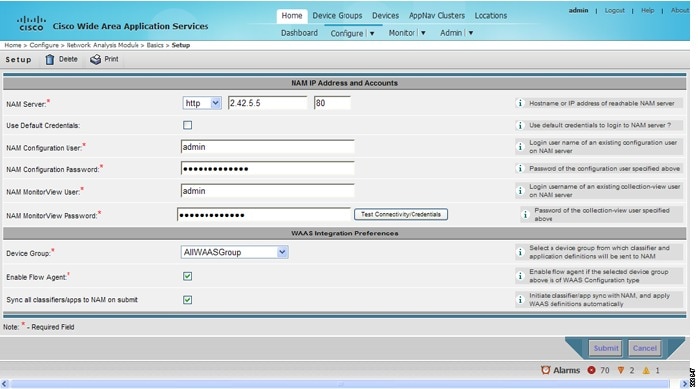Click the info icon for Sync all classifiers
The height and width of the screenshot is (389, 698).
(520, 300)
